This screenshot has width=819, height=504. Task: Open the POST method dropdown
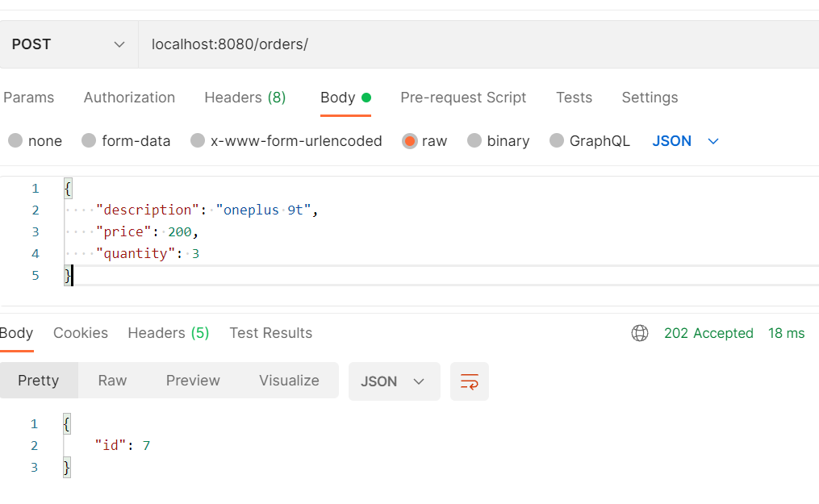point(69,44)
